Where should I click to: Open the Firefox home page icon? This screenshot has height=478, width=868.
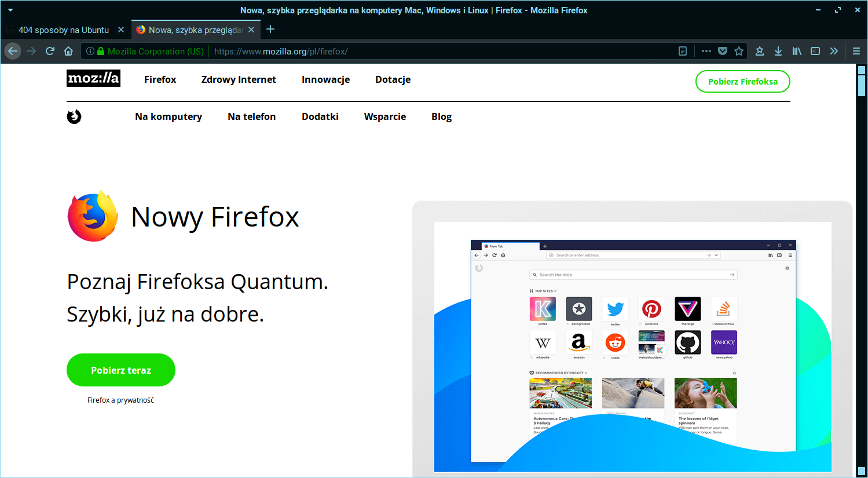68,51
